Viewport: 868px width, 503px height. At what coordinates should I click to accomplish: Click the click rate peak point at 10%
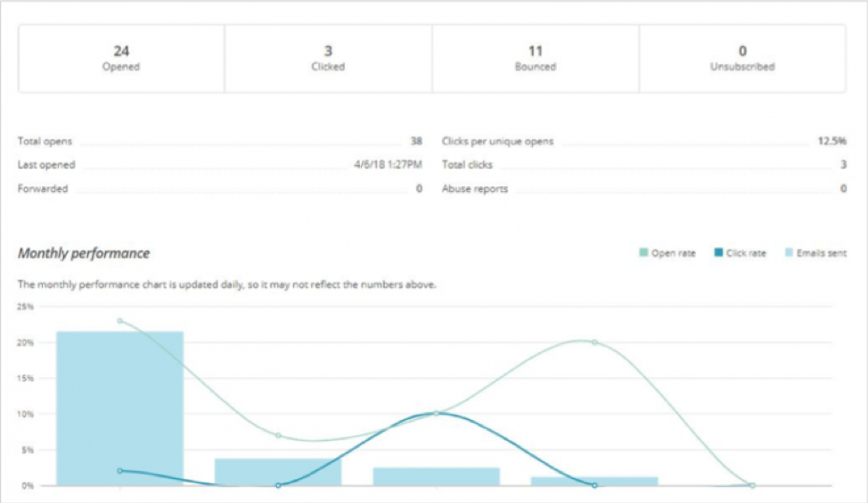pyautogui.click(x=436, y=413)
